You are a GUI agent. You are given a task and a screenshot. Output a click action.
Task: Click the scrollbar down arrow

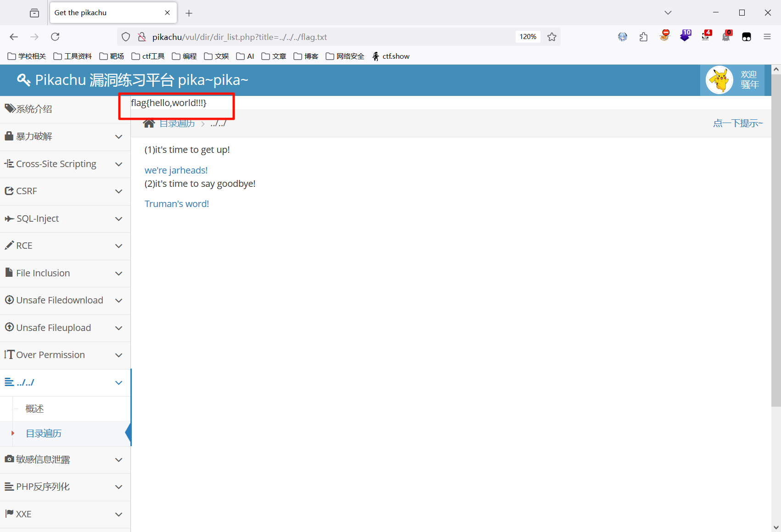tap(776, 527)
